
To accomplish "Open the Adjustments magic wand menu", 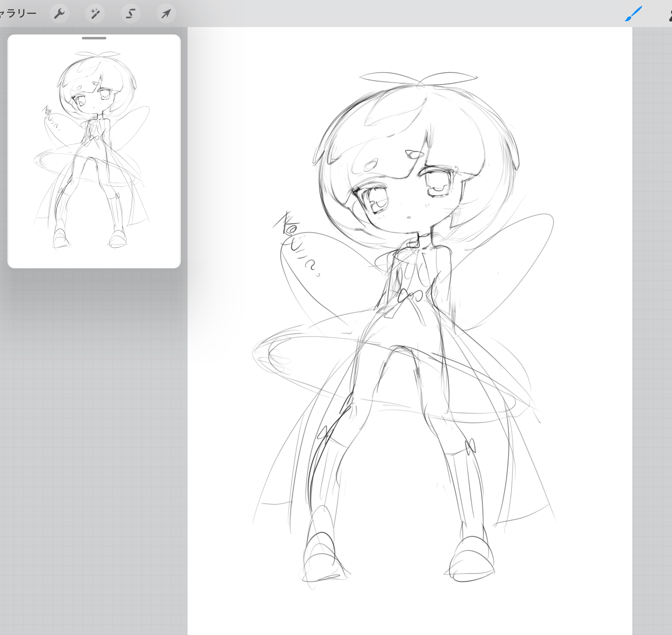I will pyautogui.click(x=95, y=14).
